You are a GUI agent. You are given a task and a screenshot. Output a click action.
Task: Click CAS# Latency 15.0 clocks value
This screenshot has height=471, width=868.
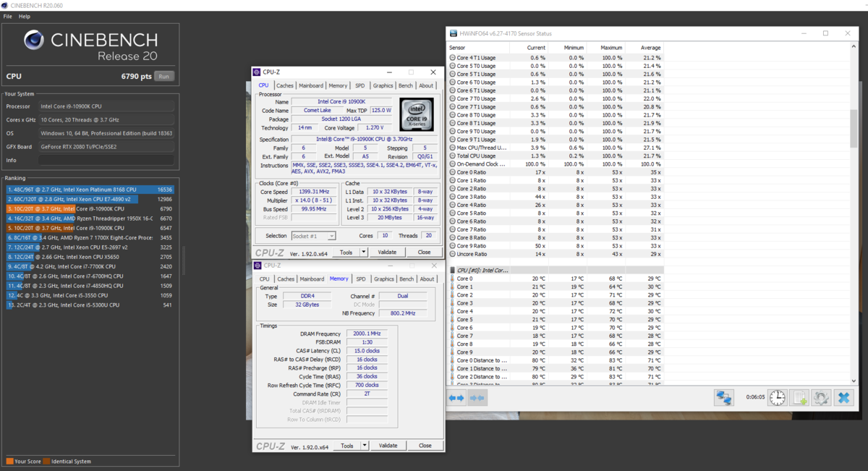[367, 351]
